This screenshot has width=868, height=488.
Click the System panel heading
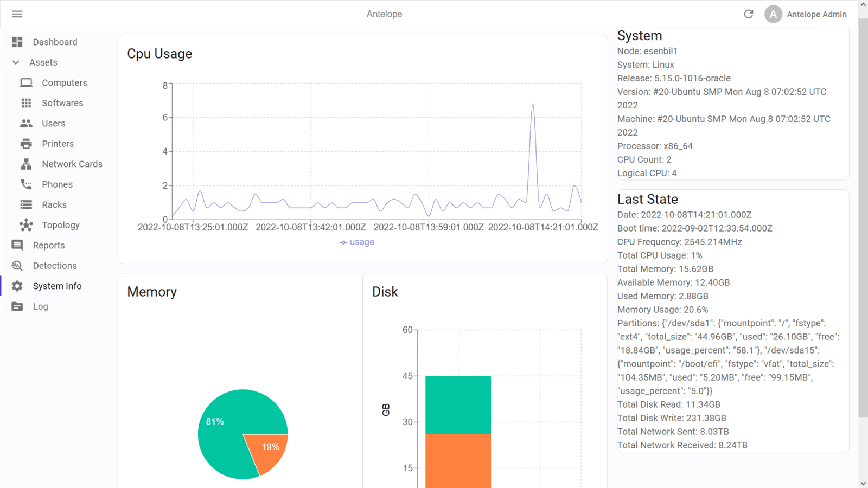(640, 36)
